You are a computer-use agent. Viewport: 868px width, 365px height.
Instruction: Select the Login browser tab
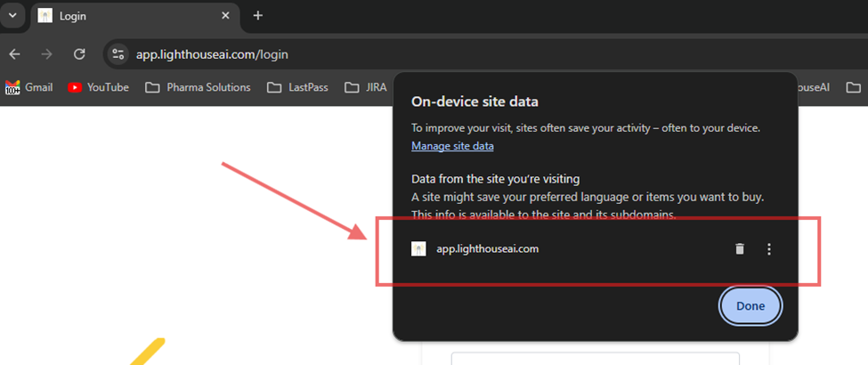point(125,16)
